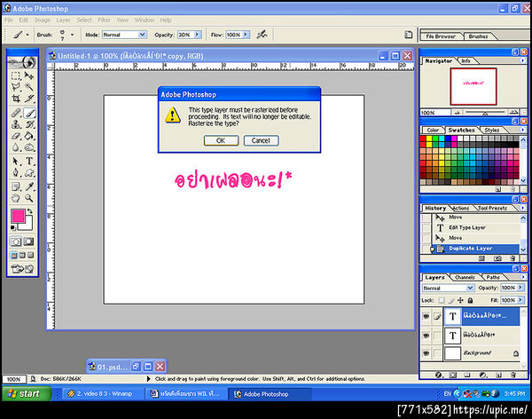
Task: Confirm rasterize with OK button
Action: pos(221,140)
